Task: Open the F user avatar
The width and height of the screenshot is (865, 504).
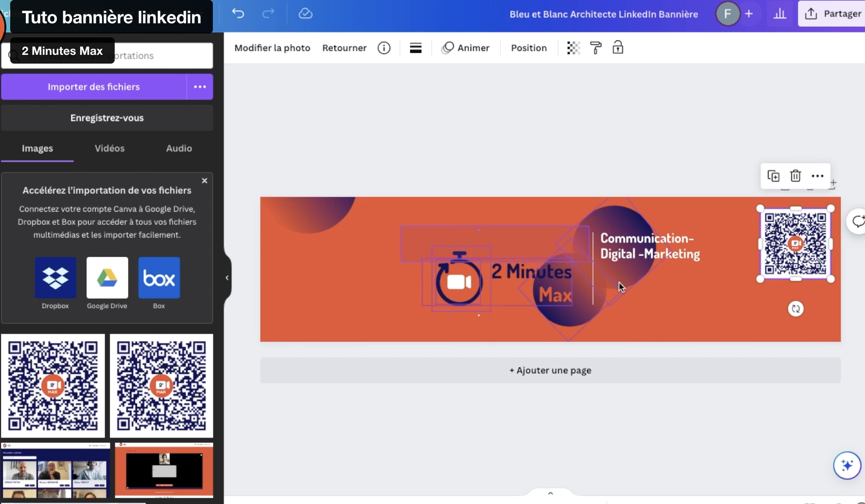Action: [x=727, y=14]
